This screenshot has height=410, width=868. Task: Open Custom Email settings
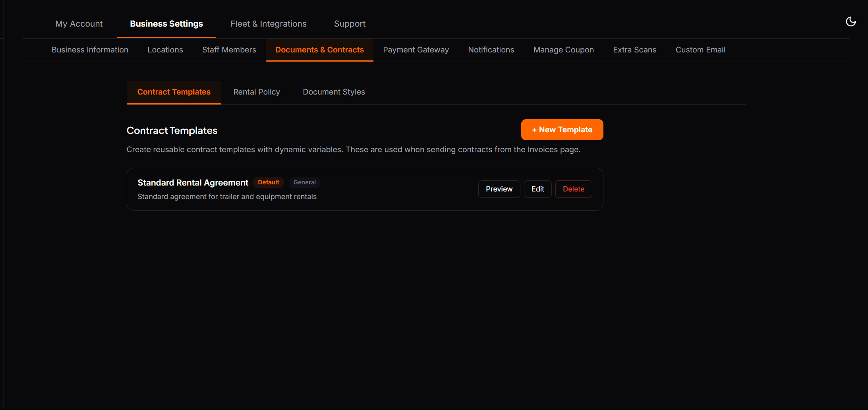tap(700, 50)
